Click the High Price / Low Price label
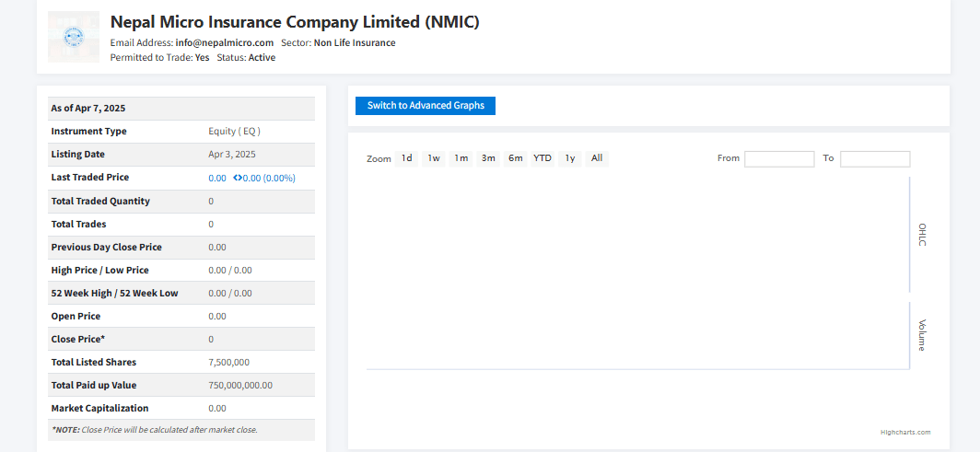The height and width of the screenshot is (452, 980). 100,271
